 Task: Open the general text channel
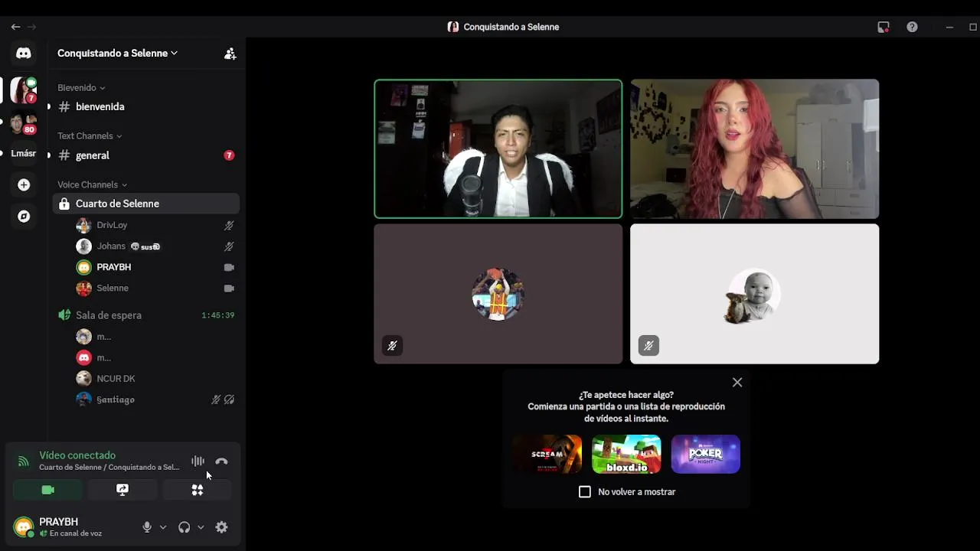click(x=145, y=155)
